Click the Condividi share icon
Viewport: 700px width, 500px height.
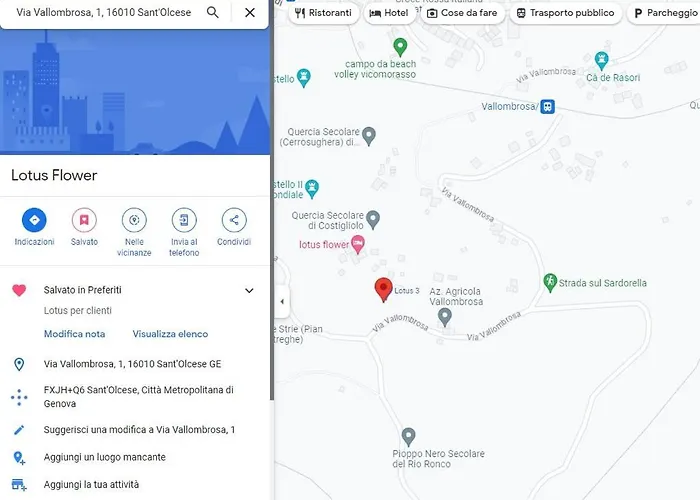point(234,221)
